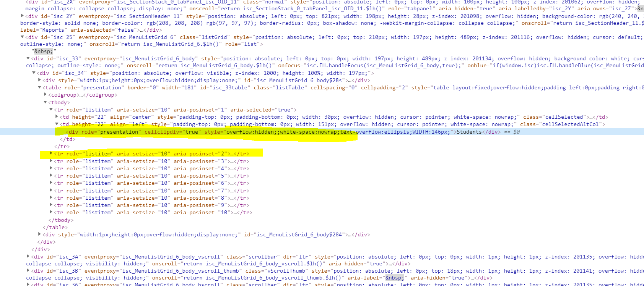Collapse the td with class cellSelectedAltCol
The width and height of the screenshot is (644, 286).
57,124
